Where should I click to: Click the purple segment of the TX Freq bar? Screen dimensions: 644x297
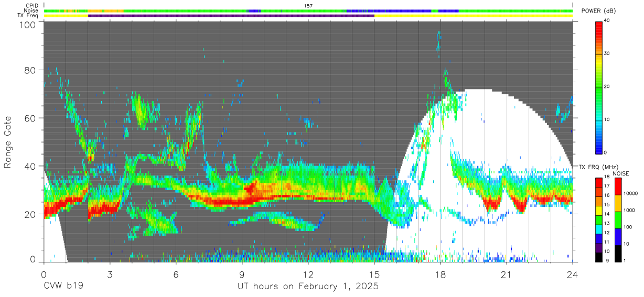pyautogui.click(x=231, y=16)
